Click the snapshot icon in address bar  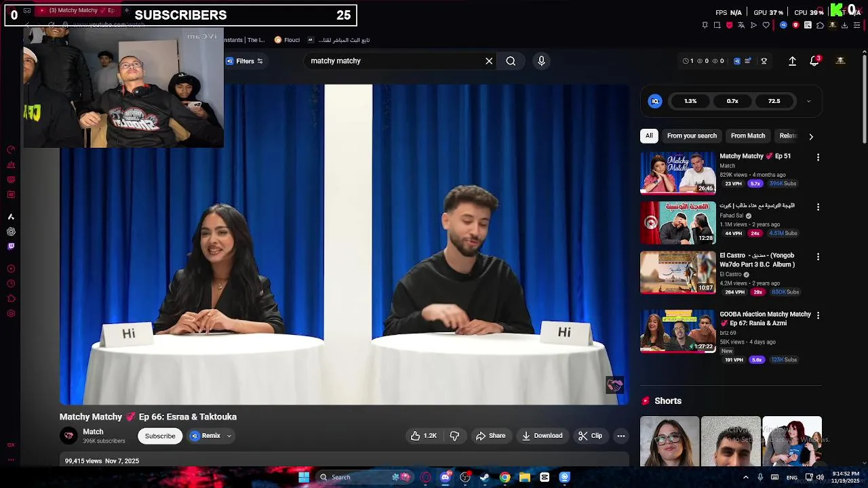click(717, 25)
